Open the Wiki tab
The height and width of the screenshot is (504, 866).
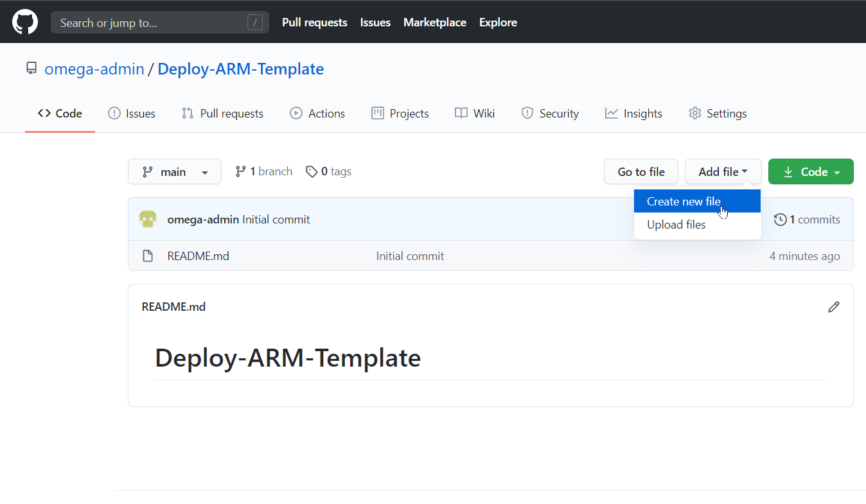(475, 114)
